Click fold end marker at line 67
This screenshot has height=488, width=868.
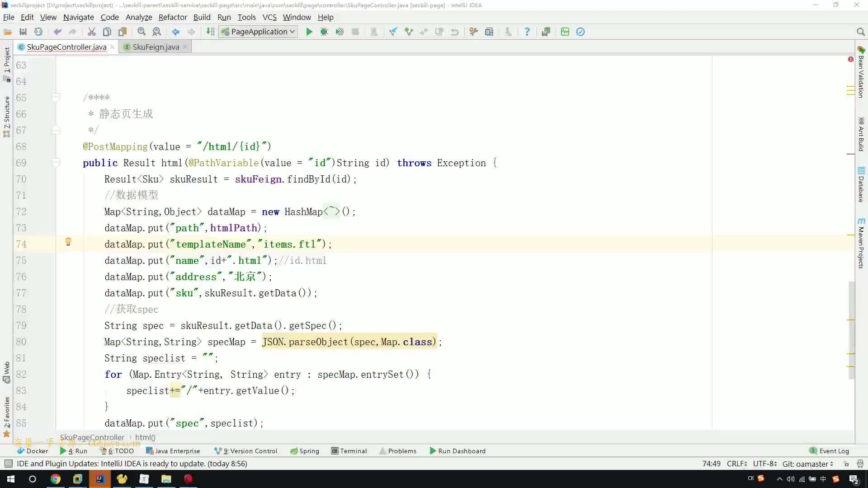[56, 130]
